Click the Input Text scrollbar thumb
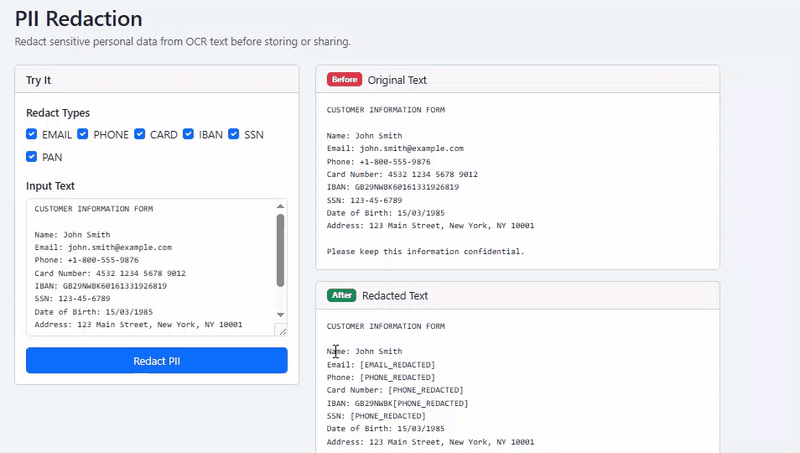The width and height of the screenshot is (800, 453). (280, 250)
